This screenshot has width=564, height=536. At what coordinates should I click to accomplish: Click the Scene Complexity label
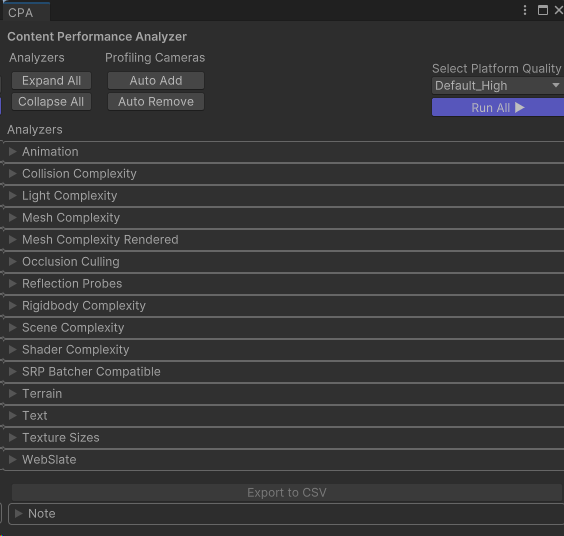click(x=73, y=328)
